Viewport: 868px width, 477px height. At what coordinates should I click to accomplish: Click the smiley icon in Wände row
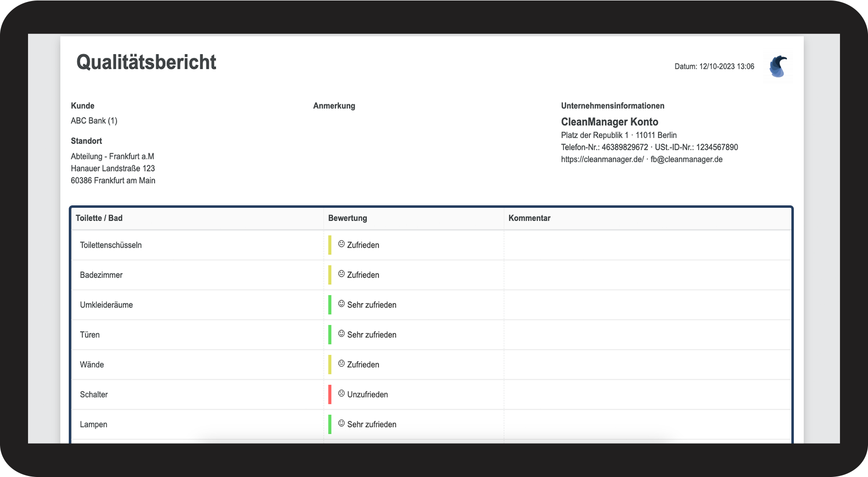341,364
